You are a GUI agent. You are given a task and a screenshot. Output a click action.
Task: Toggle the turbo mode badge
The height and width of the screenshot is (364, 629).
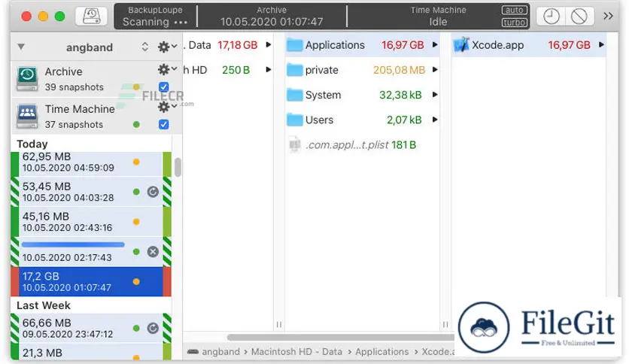pyautogui.click(x=515, y=23)
